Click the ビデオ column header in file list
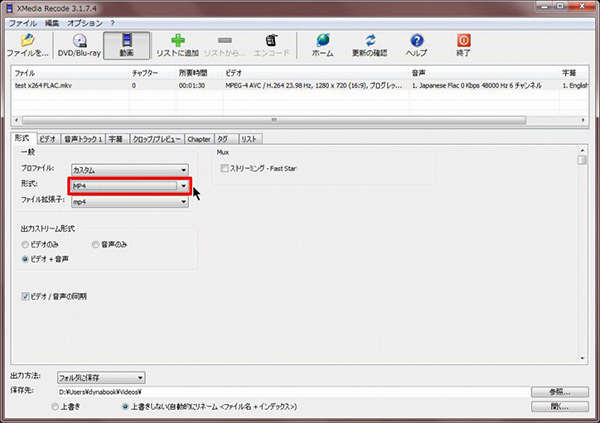This screenshot has height=423, width=600. (x=315, y=73)
